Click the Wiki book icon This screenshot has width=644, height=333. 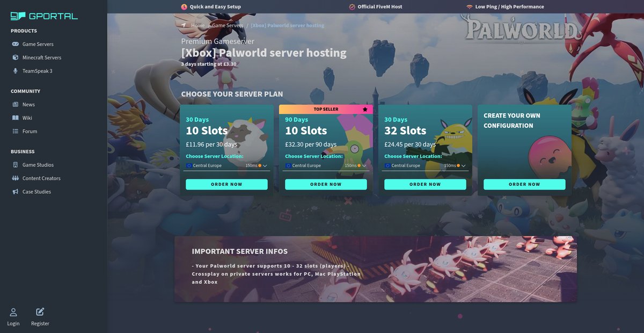[16, 118]
